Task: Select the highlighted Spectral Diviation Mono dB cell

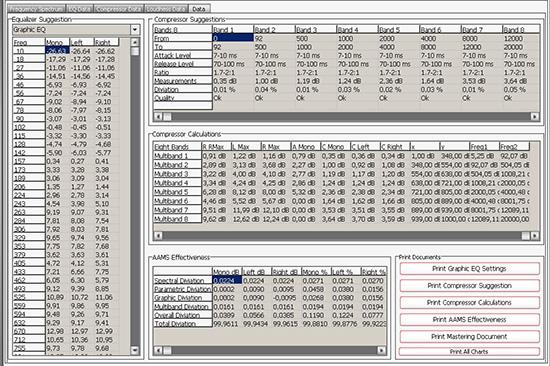Action: click(227, 281)
